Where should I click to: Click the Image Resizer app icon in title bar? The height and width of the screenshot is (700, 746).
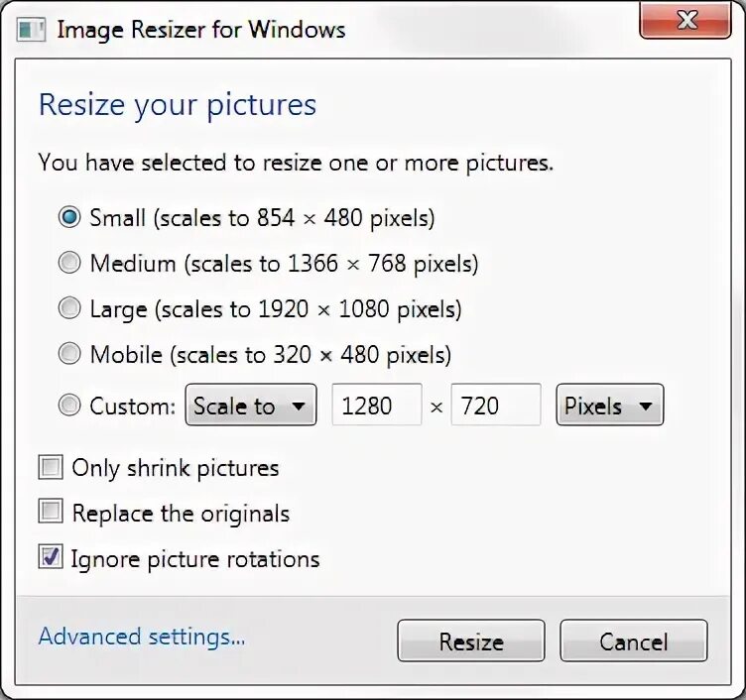32,30
